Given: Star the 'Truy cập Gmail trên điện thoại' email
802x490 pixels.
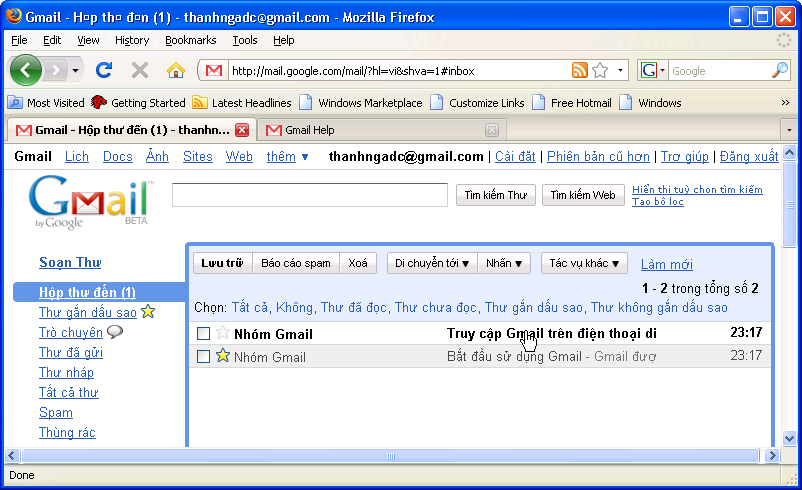Looking at the screenshot, I should coord(222,332).
